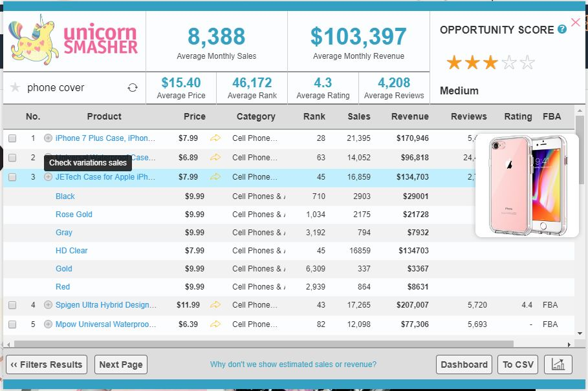The image size is (588, 391).
Task: Click the 8,388 Average Monthly Sales value
Action: point(216,36)
